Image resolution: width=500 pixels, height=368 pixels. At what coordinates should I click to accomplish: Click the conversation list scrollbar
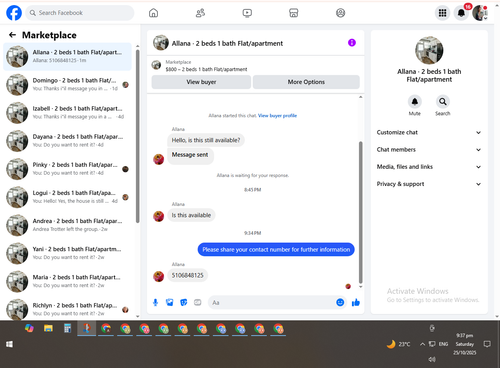click(x=137, y=137)
